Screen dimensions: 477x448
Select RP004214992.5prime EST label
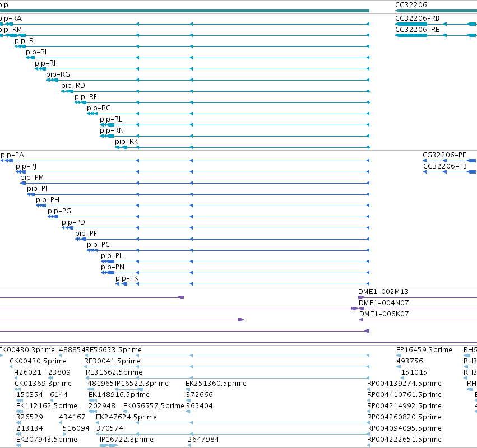tap(404, 407)
